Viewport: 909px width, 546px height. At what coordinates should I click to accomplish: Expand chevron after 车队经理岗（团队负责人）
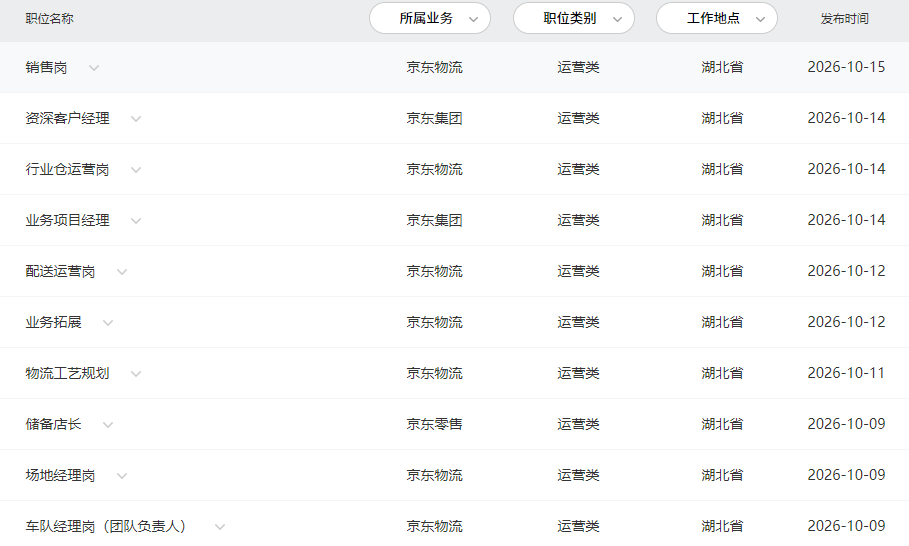(220, 527)
